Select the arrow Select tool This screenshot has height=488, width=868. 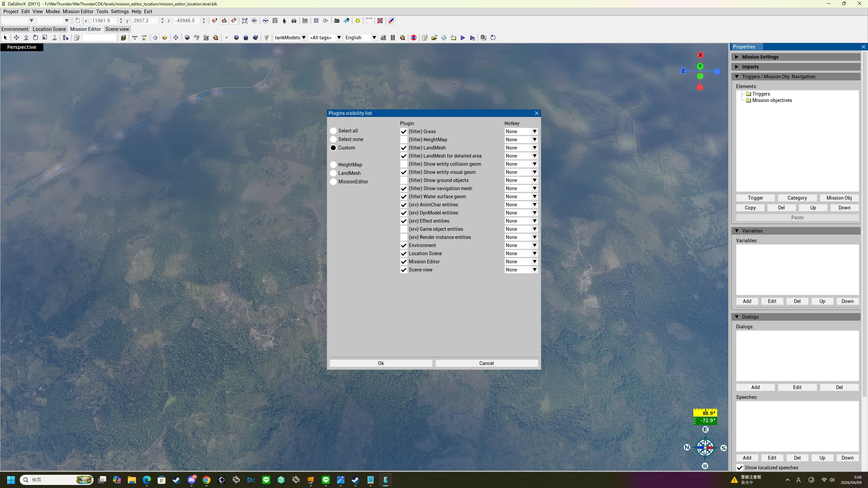coord(5,38)
